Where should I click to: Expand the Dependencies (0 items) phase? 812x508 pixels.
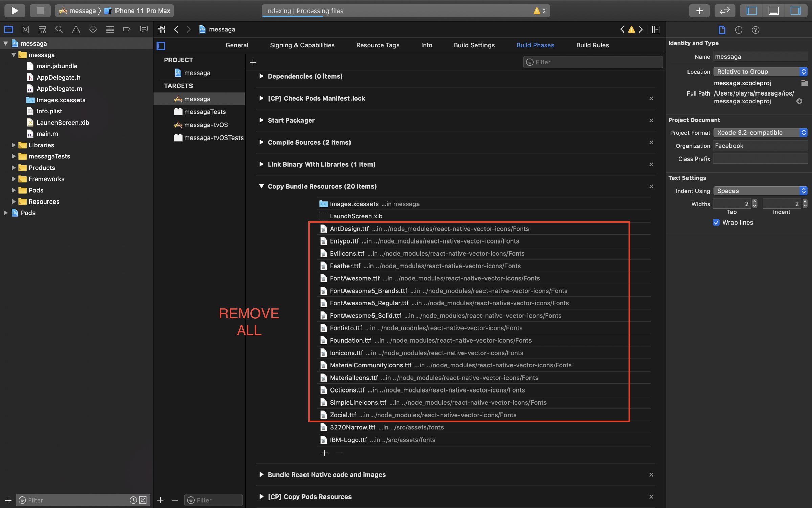point(261,76)
